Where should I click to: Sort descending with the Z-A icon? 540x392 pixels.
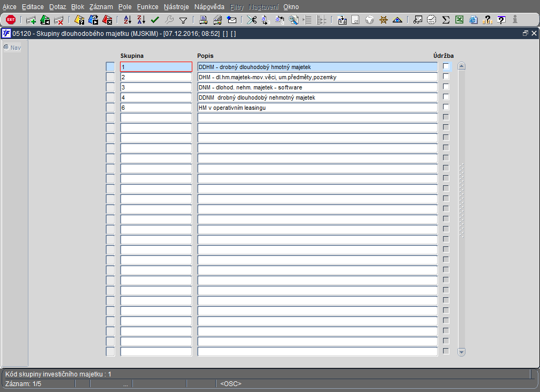[x=141, y=20]
